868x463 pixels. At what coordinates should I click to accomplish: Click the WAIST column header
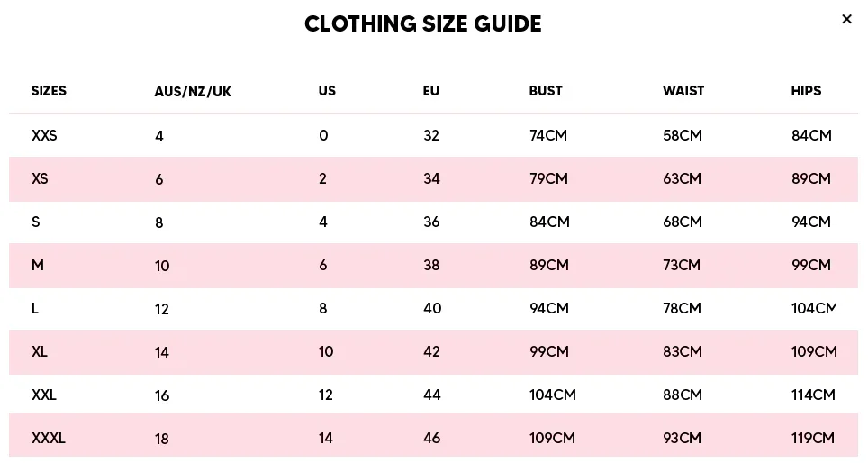pyautogui.click(x=683, y=91)
